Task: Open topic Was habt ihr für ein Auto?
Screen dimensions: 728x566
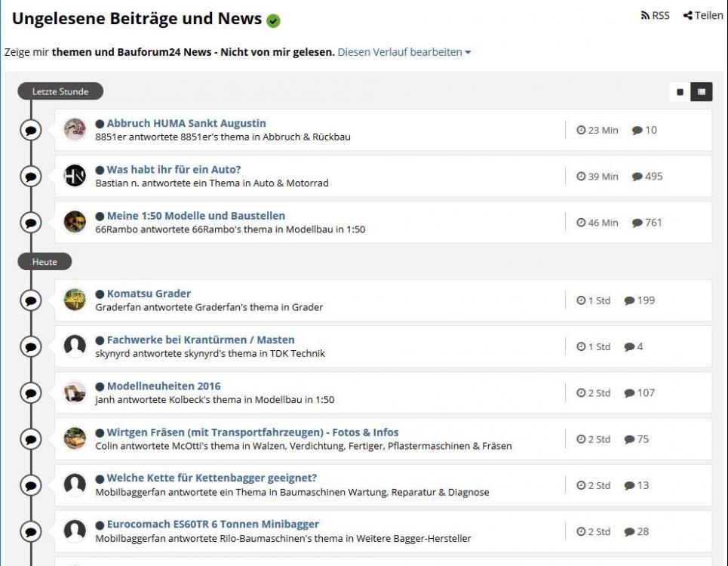Action: pyautogui.click(x=174, y=170)
